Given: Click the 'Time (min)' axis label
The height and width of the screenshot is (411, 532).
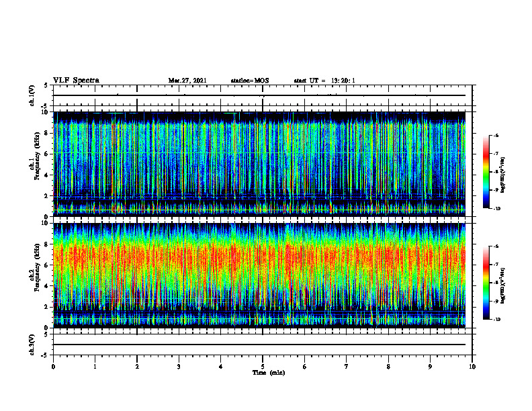Looking at the screenshot, I should [269, 373].
